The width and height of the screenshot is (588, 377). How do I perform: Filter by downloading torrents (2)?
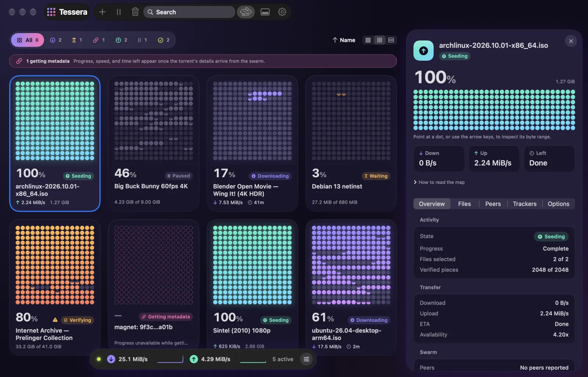point(55,40)
